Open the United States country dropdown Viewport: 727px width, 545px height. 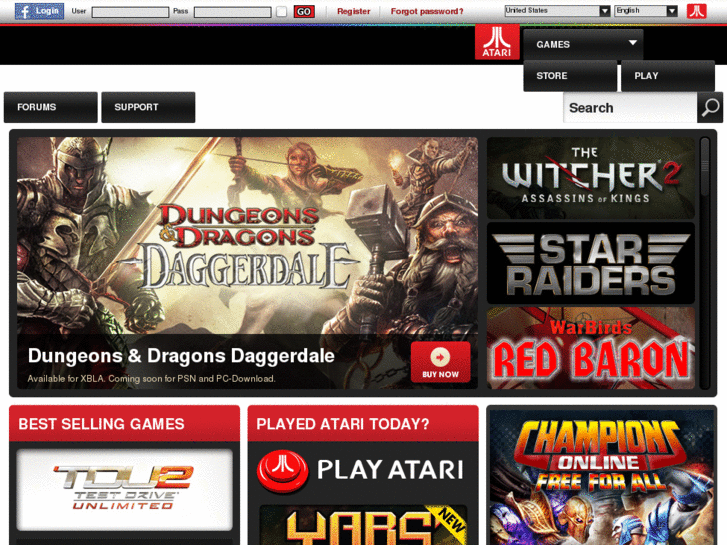click(557, 11)
